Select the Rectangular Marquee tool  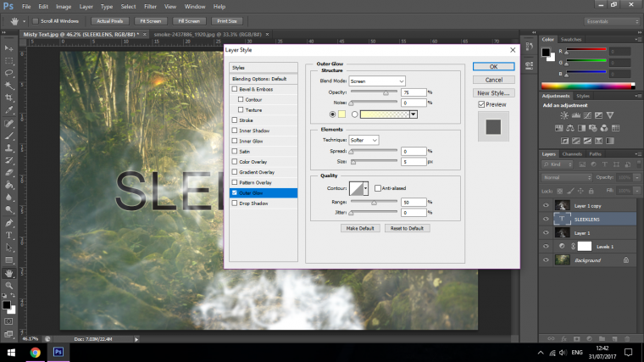tap(8, 61)
